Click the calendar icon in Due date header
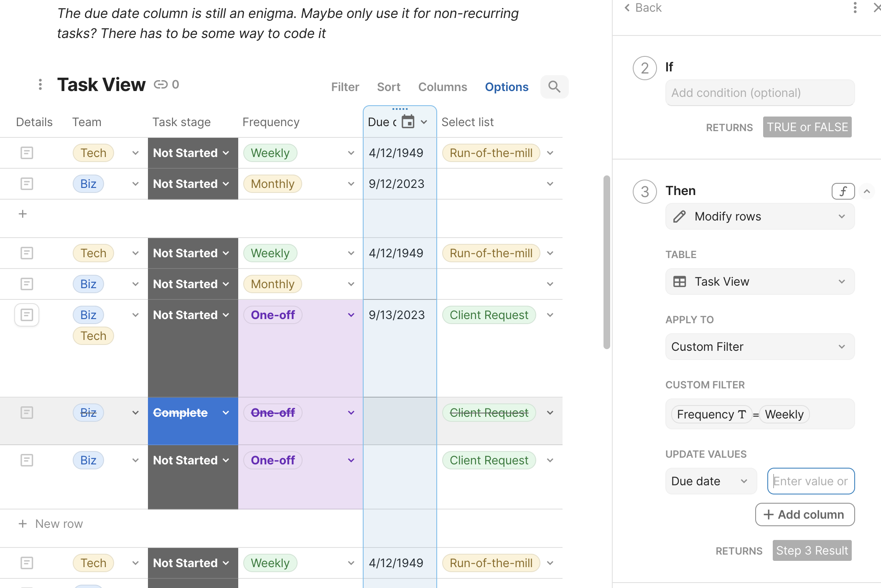881x588 pixels. click(x=407, y=122)
